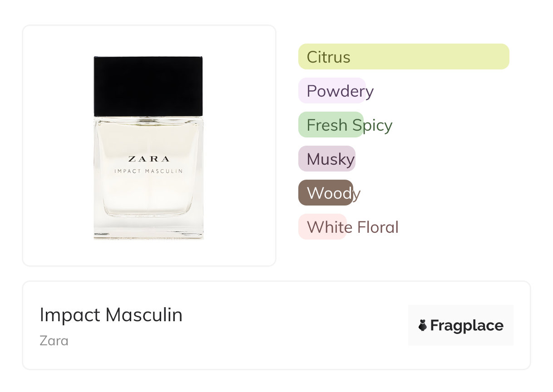553x392 pixels.
Task: Click the Fragplace perfume bottle icon
Action: pyautogui.click(x=423, y=325)
